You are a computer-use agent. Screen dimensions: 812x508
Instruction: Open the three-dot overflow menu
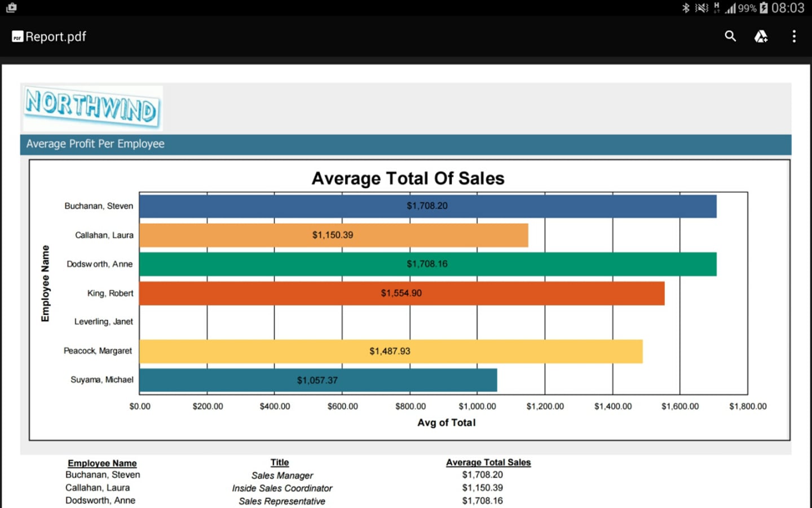[794, 36]
